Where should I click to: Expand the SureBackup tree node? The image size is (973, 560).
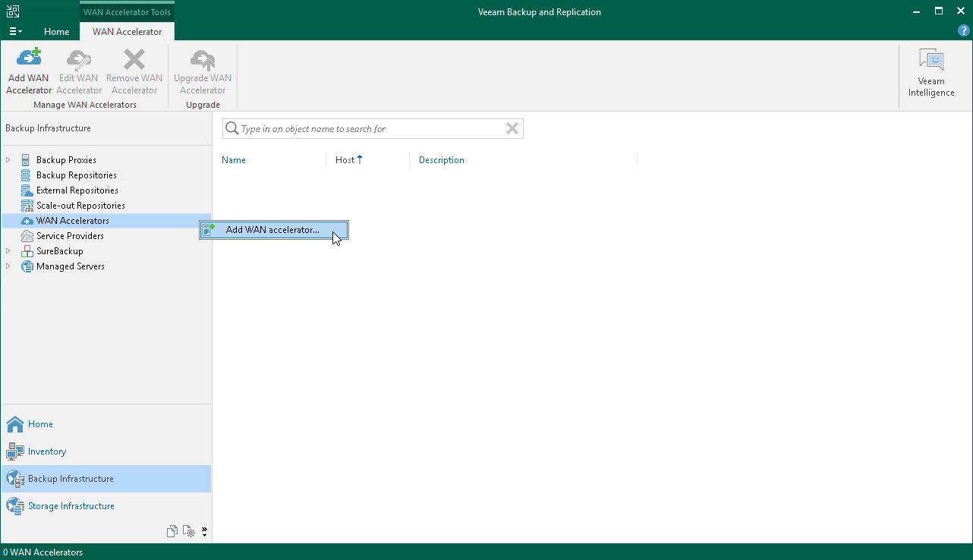coord(8,251)
